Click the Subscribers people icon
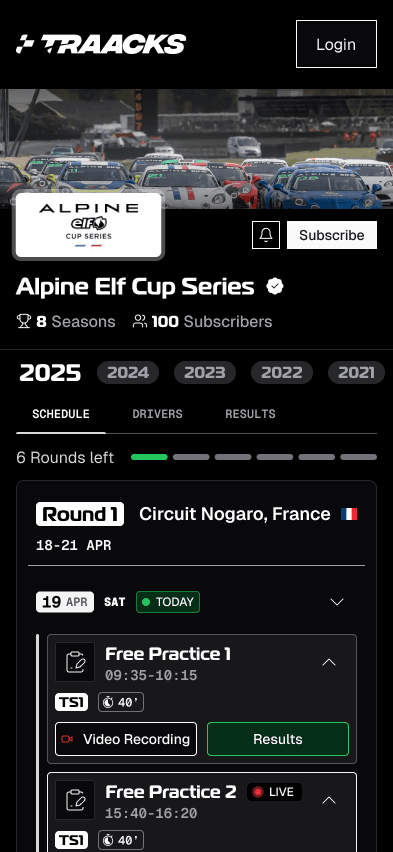The width and height of the screenshot is (393, 852). pos(140,321)
